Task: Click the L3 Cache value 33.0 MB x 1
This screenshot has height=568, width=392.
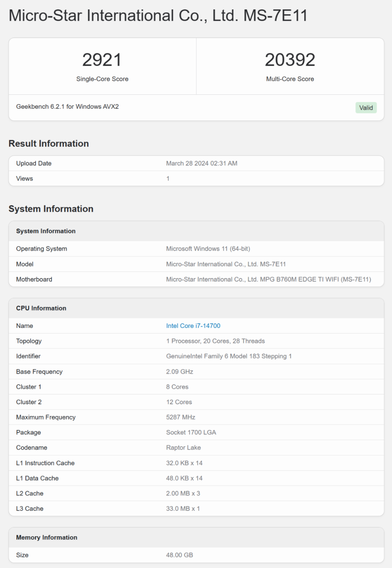Action: [183, 509]
